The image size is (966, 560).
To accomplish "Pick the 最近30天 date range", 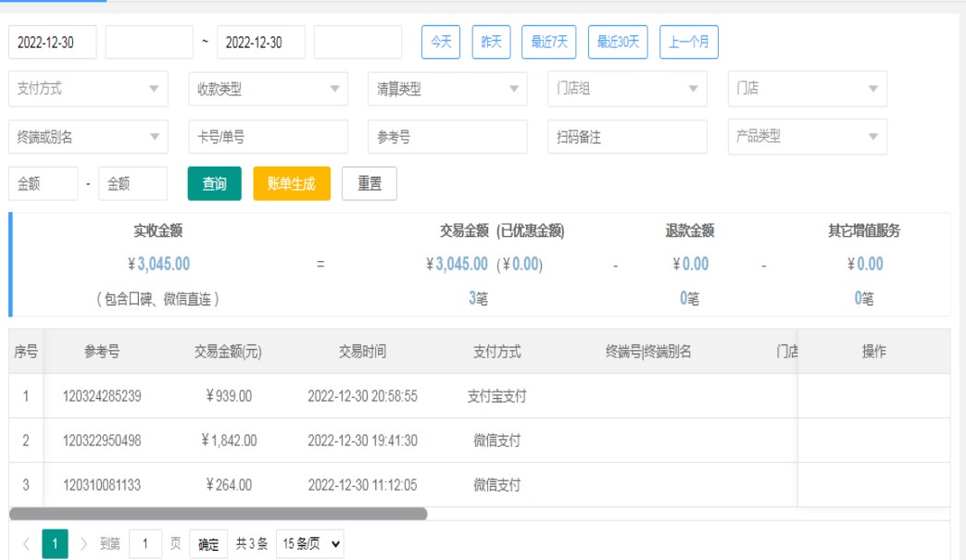I will coord(618,42).
